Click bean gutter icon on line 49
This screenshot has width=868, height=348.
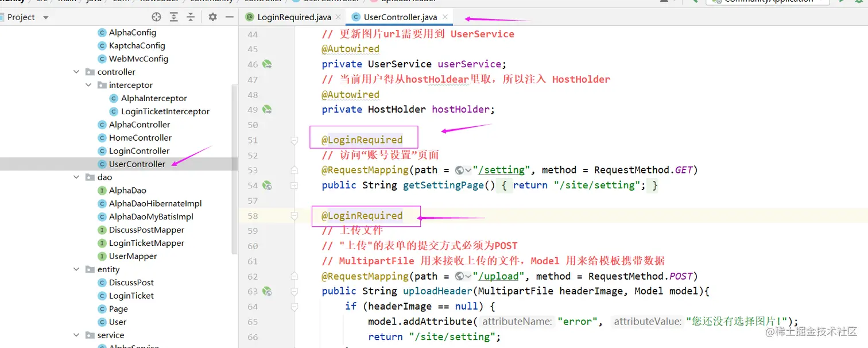tap(267, 109)
